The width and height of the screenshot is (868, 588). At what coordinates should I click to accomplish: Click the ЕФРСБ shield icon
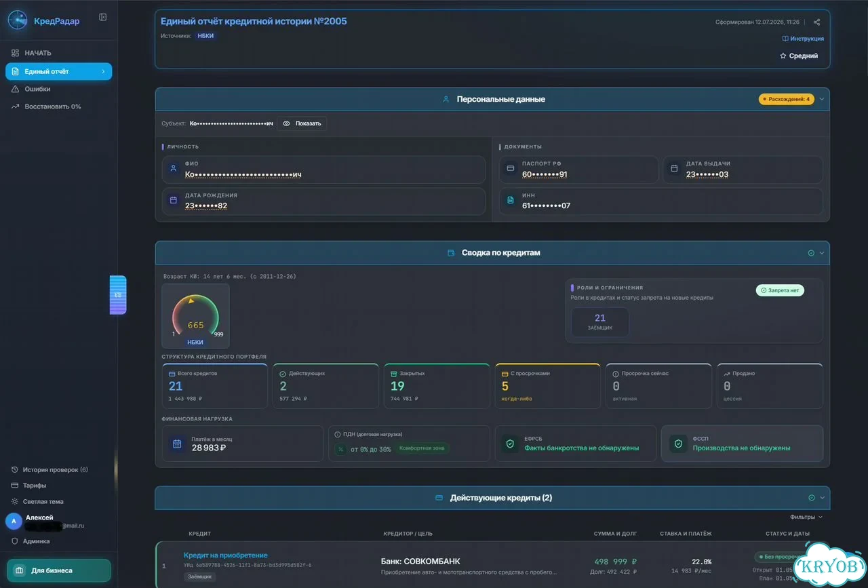[511, 444]
